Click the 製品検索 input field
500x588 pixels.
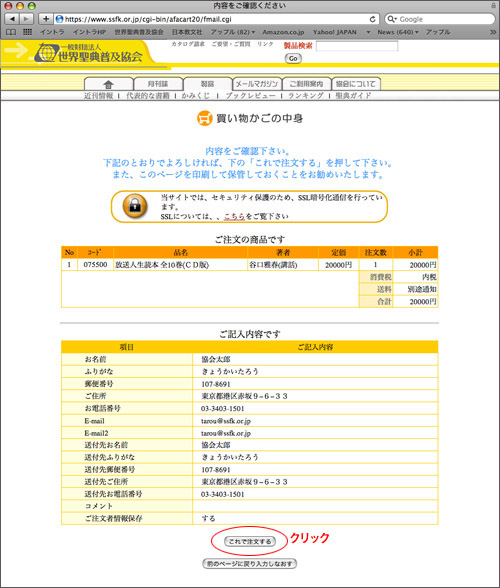pyautogui.click(x=357, y=46)
